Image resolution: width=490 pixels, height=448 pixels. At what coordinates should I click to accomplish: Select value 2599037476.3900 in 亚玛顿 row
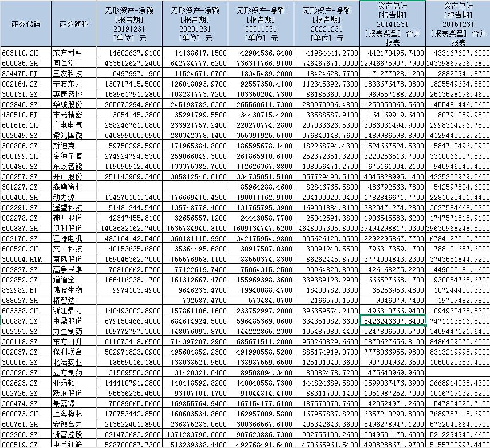click(x=393, y=383)
